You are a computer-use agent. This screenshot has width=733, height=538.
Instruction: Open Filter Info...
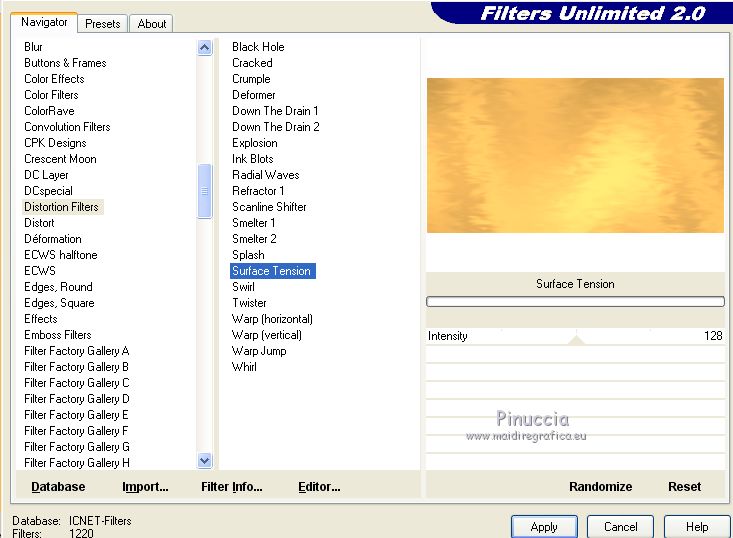pyautogui.click(x=231, y=487)
